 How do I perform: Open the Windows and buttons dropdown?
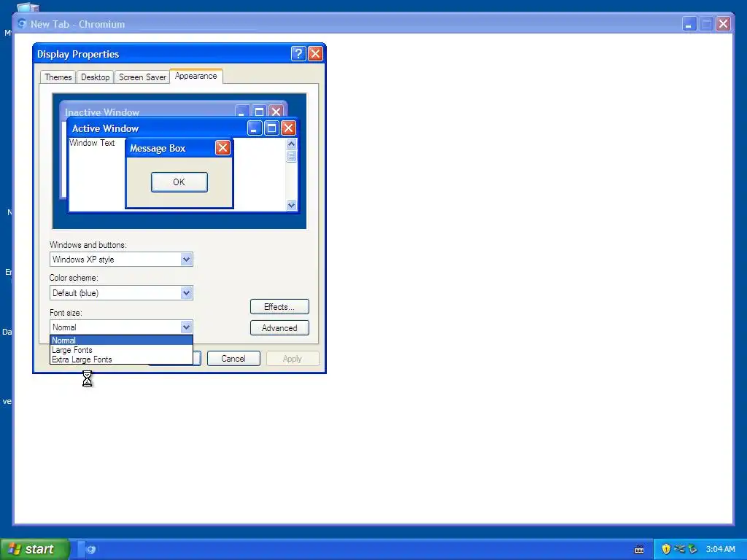click(186, 260)
